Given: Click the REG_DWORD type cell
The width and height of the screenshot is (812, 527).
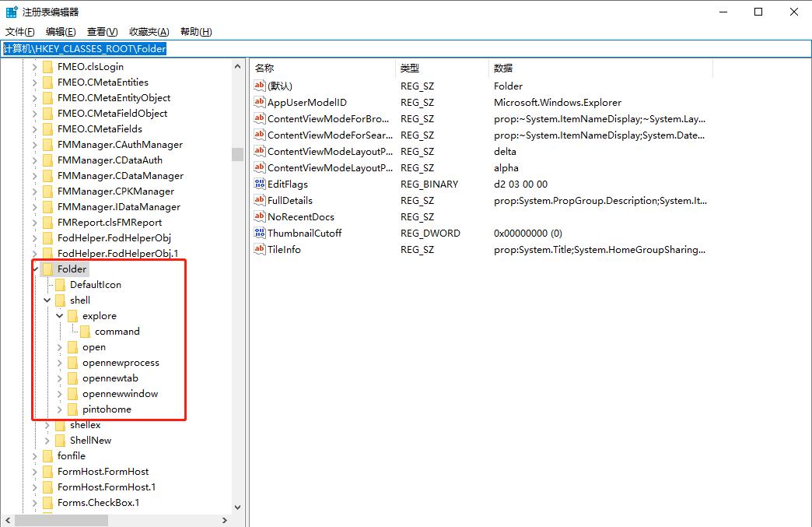Looking at the screenshot, I should tap(430, 233).
